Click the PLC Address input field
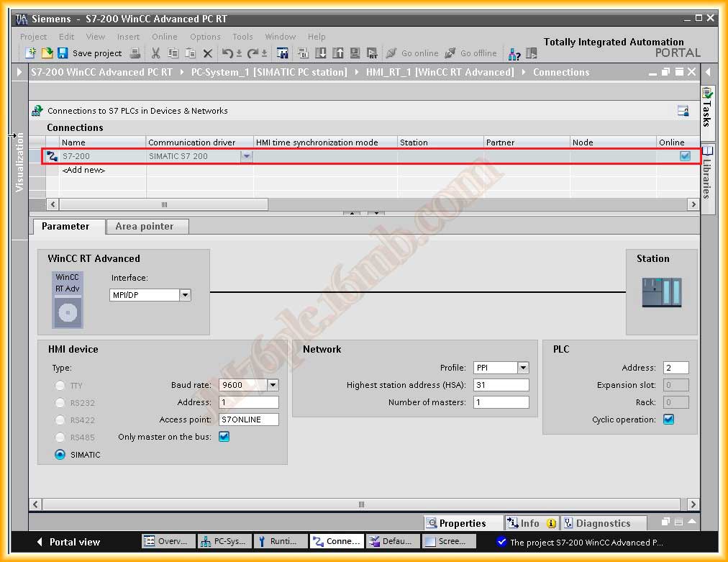 point(675,368)
